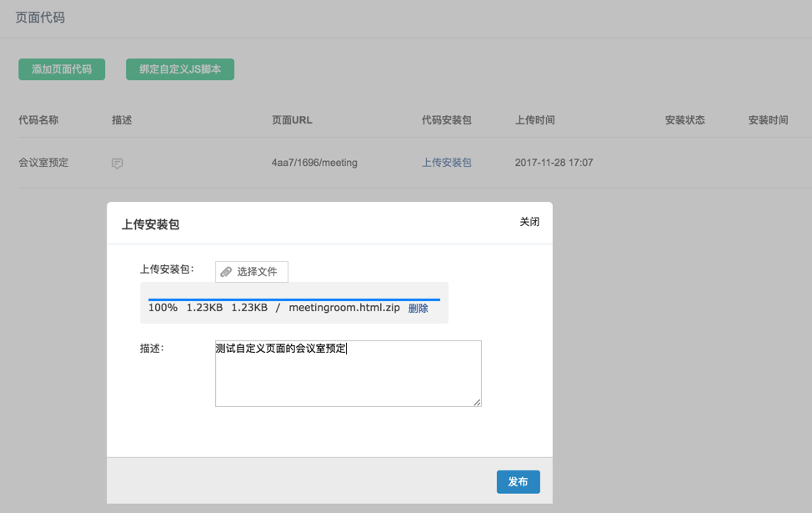Click the 4aa7/1696/meeting page URL cell
Image resolution: width=812 pixels, height=513 pixels.
click(314, 163)
